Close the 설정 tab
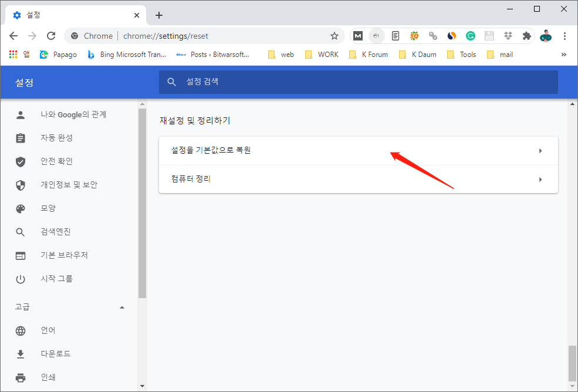 point(137,15)
